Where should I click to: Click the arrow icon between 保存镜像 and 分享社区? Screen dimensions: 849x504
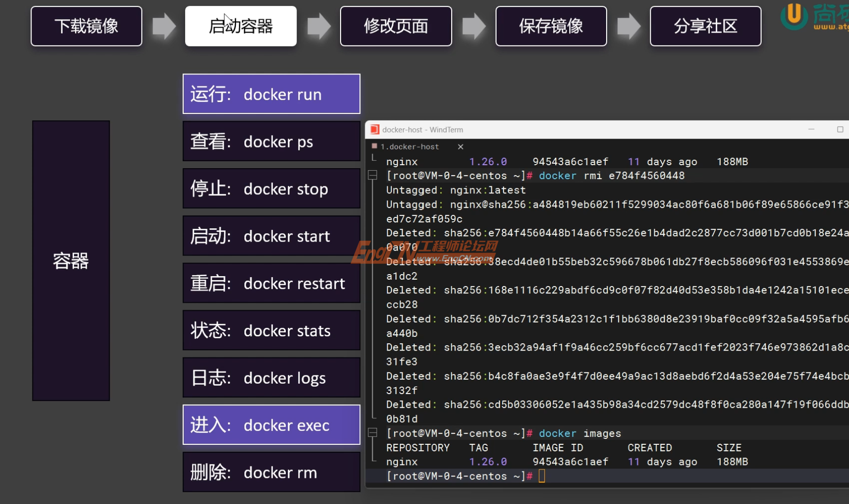click(628, 26)
